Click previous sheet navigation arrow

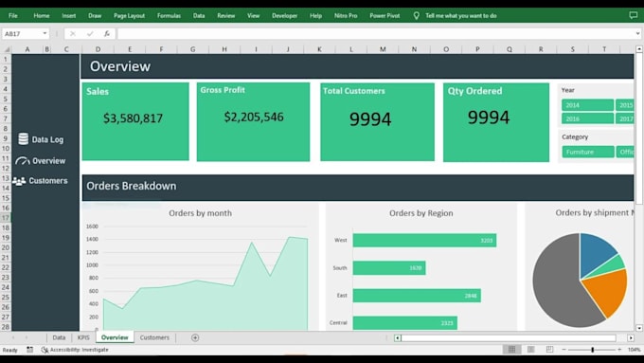[x=13, y=337]
